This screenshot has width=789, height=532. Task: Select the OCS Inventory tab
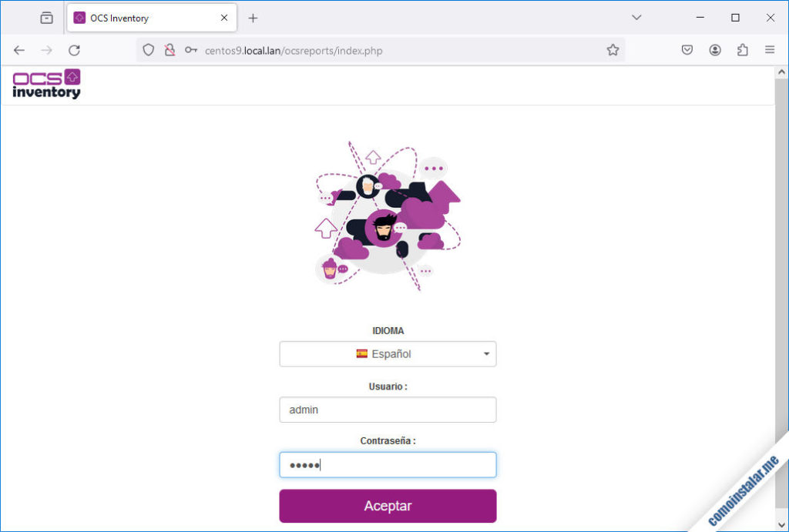click(x=152, y=18)
